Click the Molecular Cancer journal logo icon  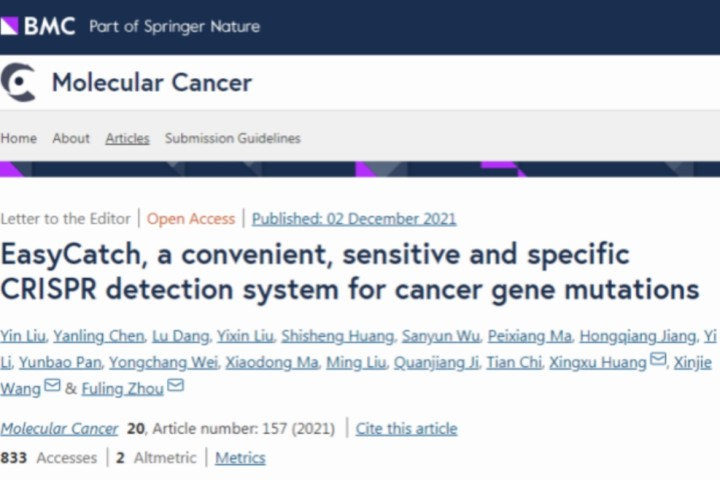coord(18,83)
